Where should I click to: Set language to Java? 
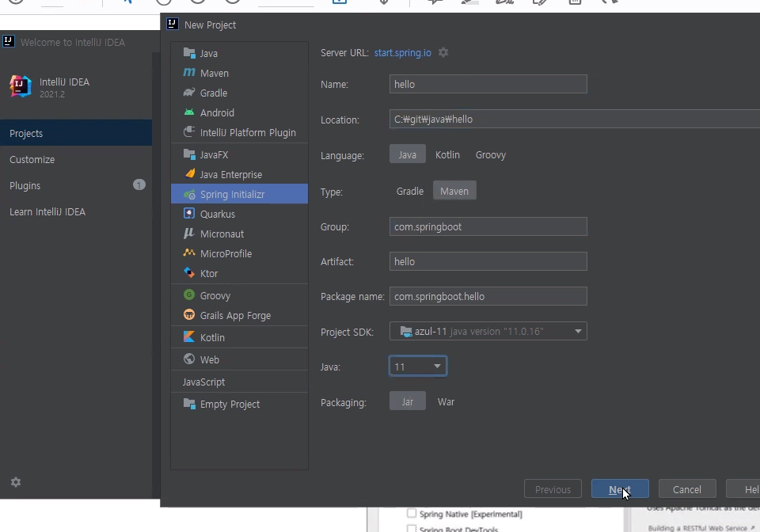tap(408, 154)
